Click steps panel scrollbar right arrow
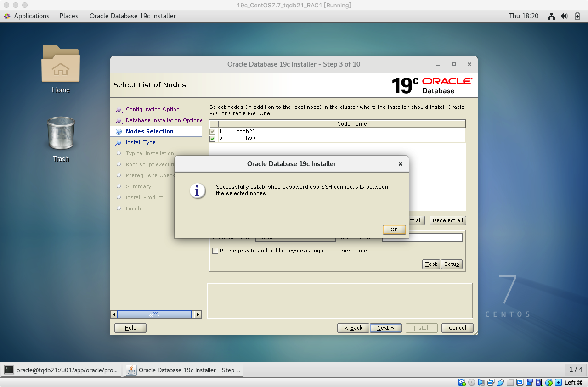Viewport: 588px width, 387px height. (198, 314)
